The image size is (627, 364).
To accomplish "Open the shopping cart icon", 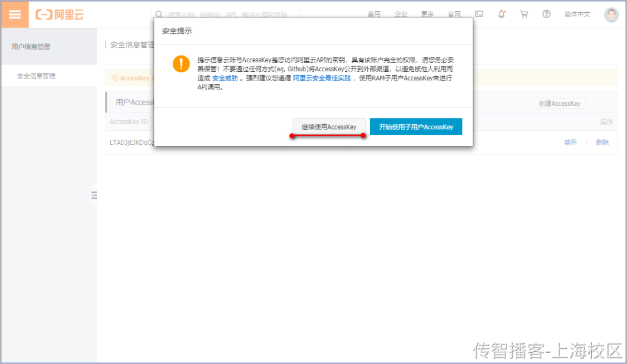I will (x=524, y=14).
